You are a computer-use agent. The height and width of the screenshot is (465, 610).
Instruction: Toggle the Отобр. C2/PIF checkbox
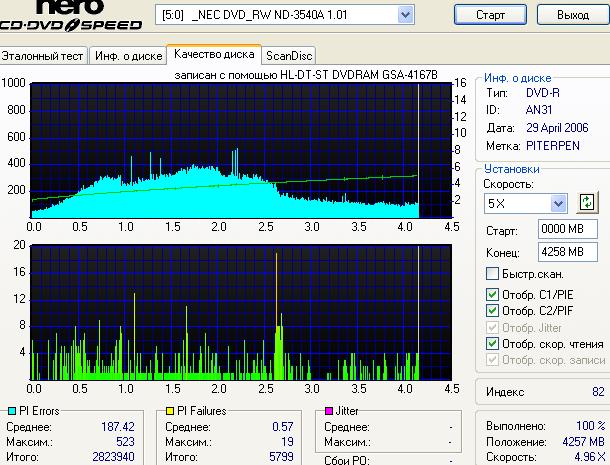(x=492, y=310)
